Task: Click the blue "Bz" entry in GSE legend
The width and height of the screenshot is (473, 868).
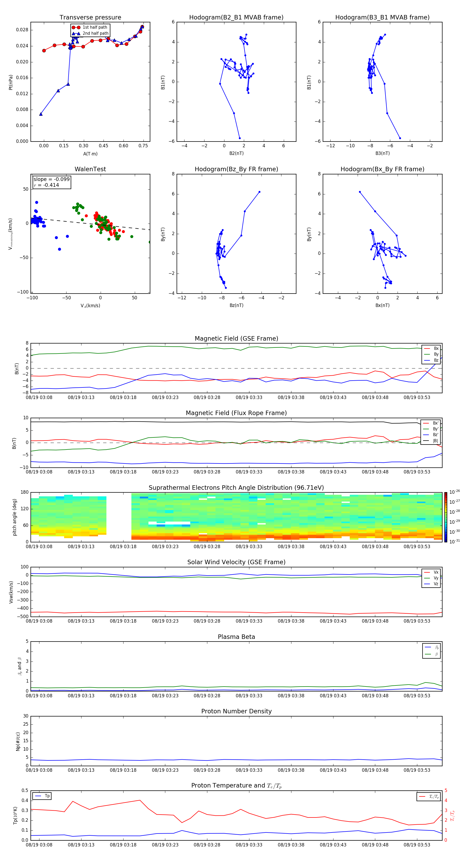Action: (431, 361)
